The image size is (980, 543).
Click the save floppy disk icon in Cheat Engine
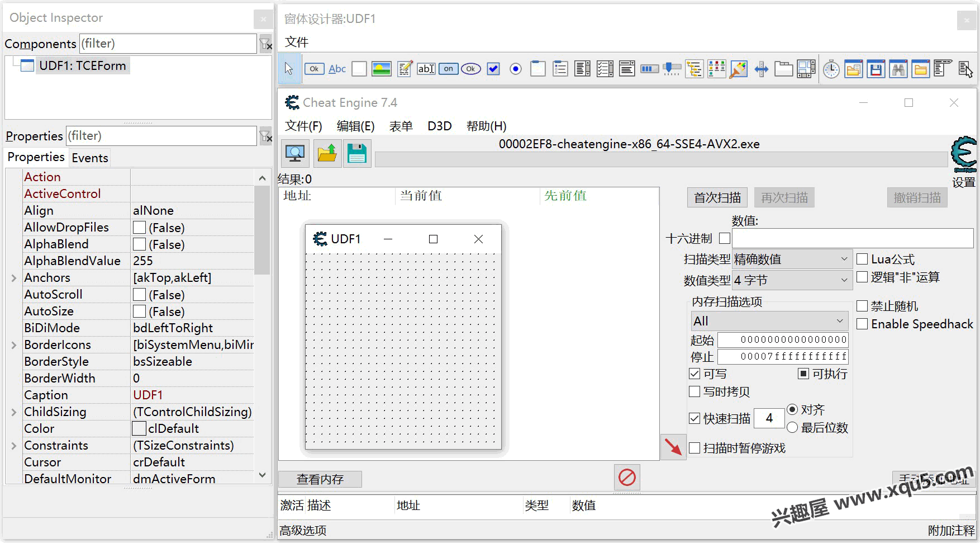[356, 153]
